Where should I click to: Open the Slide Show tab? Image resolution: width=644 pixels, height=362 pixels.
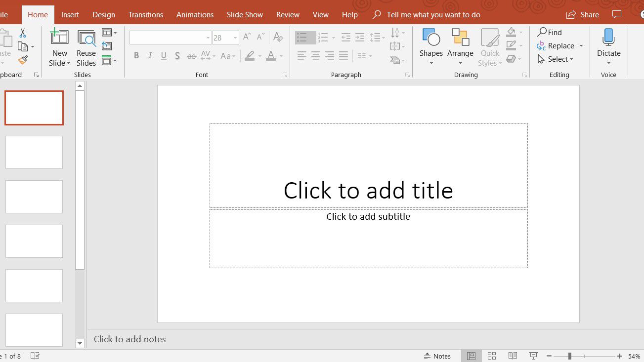tap(245, 15)
